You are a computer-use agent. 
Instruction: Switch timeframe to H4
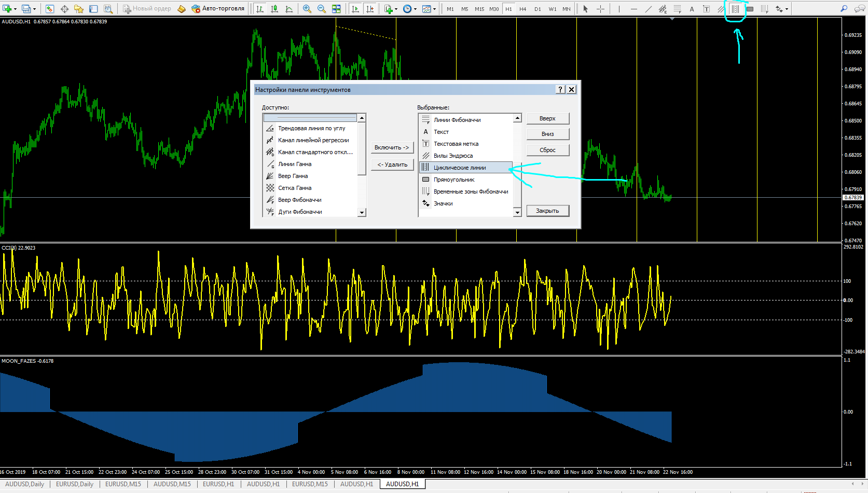point(523,9)
